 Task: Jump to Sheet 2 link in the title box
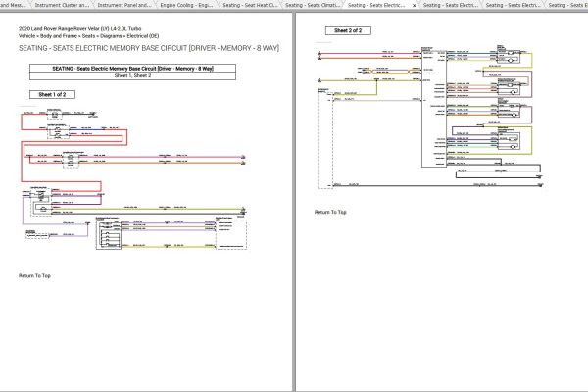[x=143, y=75]
